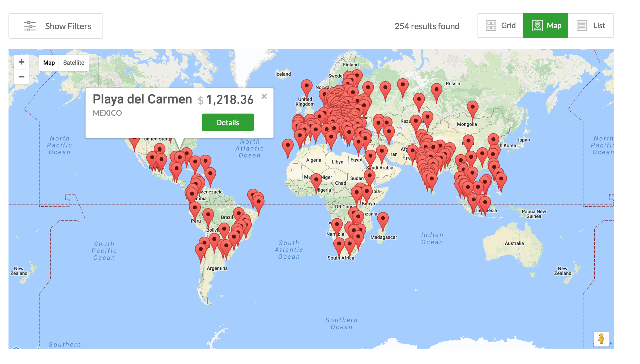Select the green Map view tab
640x364 pixels.
pos(545,25)
